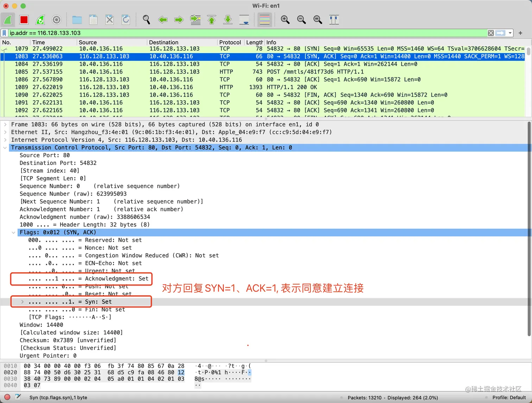The height and width of the screenshot is (403, 532).
Task: Open a capture file via folder icon
Action: point(77,20)
